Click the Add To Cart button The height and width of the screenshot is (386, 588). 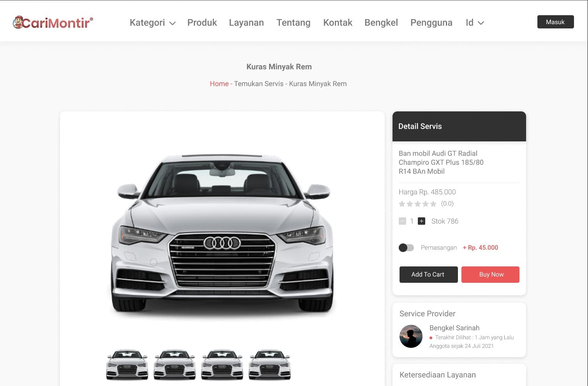pyautogui.click(x=428, y=275)
